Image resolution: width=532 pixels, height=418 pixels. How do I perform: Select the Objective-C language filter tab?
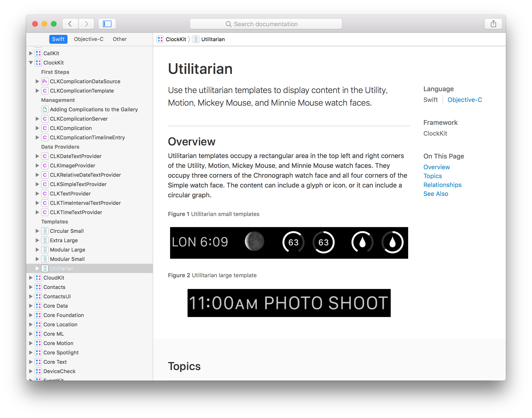pos(89,39)
